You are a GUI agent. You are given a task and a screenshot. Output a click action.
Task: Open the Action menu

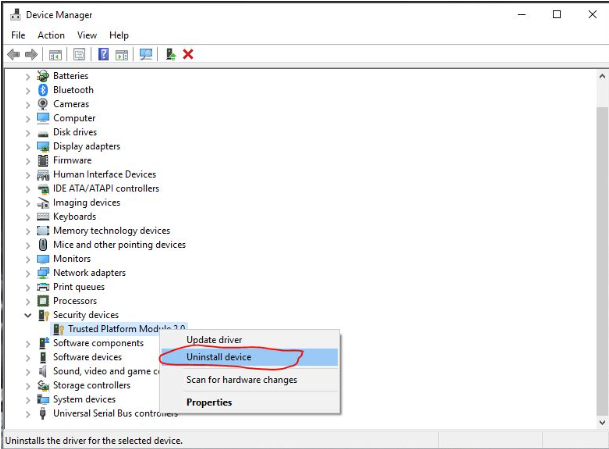[51, 35]
